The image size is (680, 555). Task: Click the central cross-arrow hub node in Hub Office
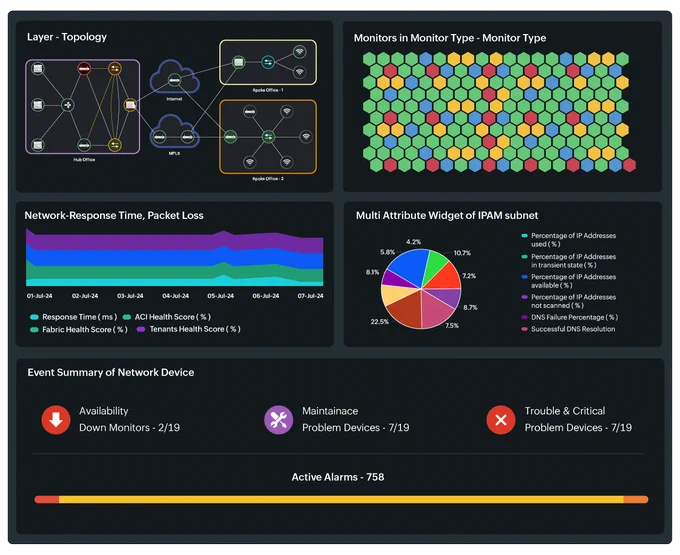point(67,105)
